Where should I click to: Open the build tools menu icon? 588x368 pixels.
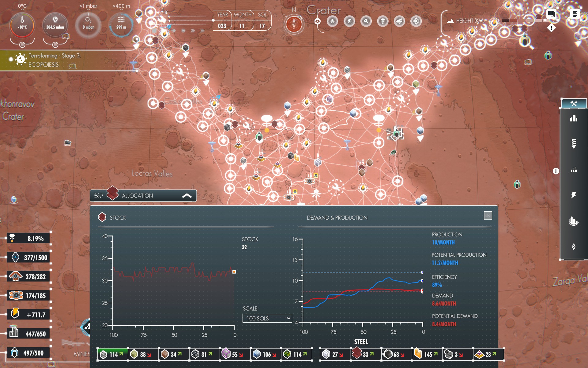573,103
